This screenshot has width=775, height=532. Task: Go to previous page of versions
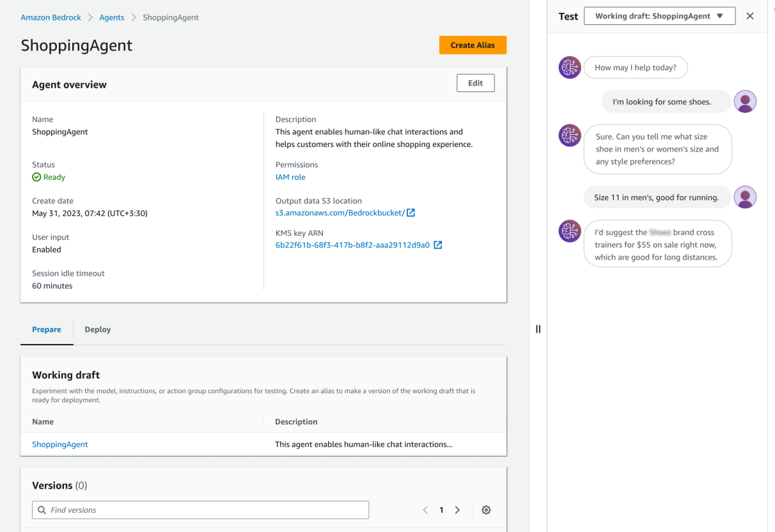425,510
